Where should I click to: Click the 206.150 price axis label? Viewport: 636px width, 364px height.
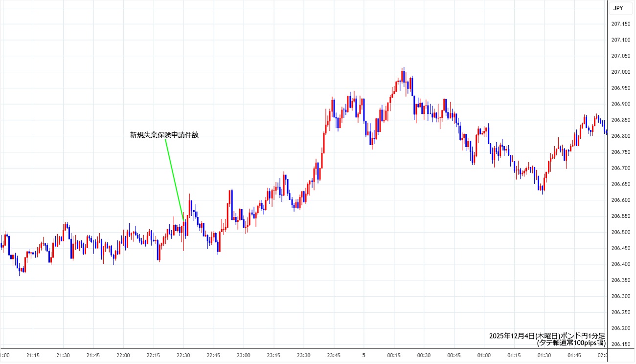[620, 344]
